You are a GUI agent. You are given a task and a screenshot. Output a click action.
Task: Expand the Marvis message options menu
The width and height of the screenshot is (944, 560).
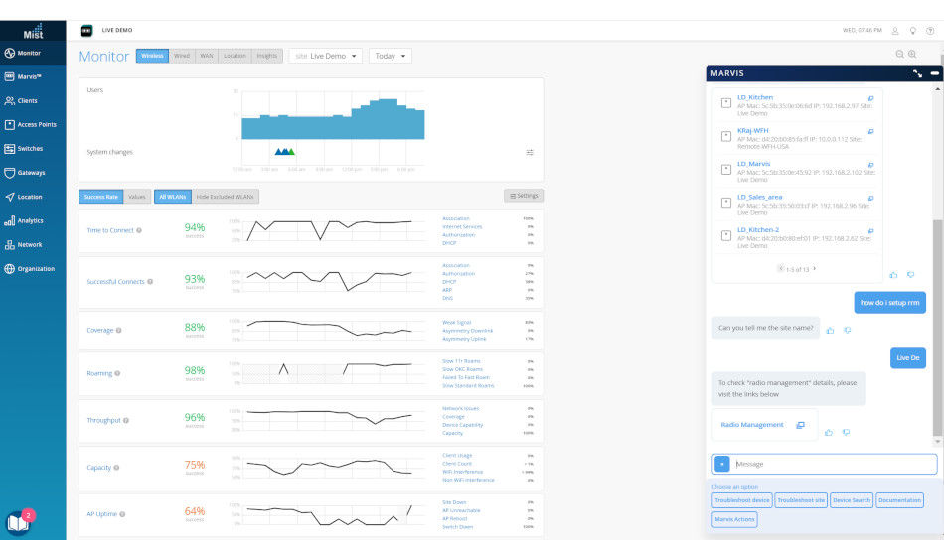[721, 464]
